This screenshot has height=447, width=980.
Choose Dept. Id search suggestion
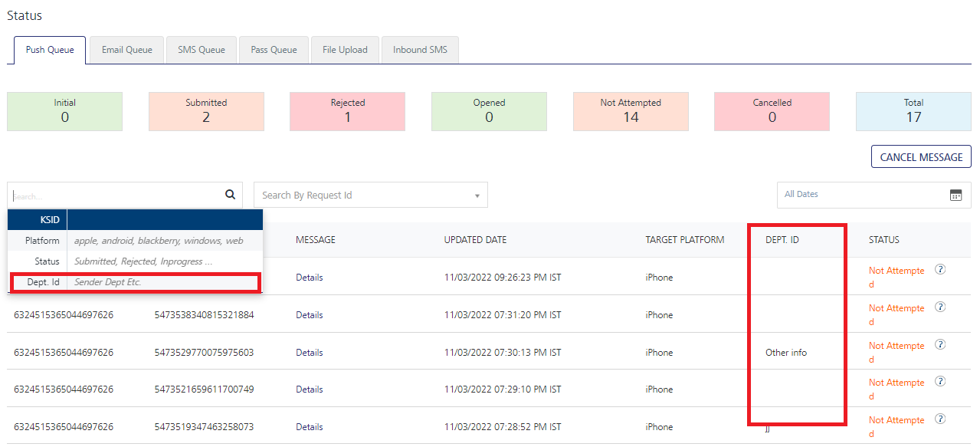pyautogui.click(x=135, y=282)
